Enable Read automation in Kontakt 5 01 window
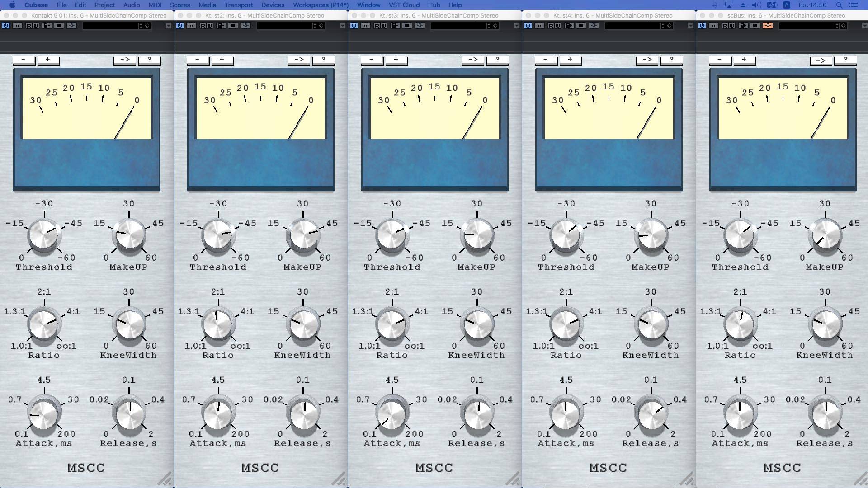 pos(29,26)
